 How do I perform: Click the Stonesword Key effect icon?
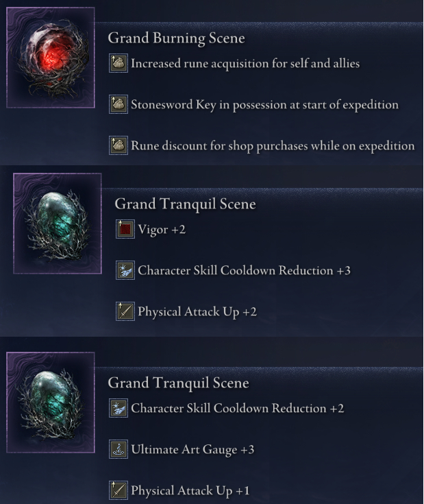[x=119, y=105]
